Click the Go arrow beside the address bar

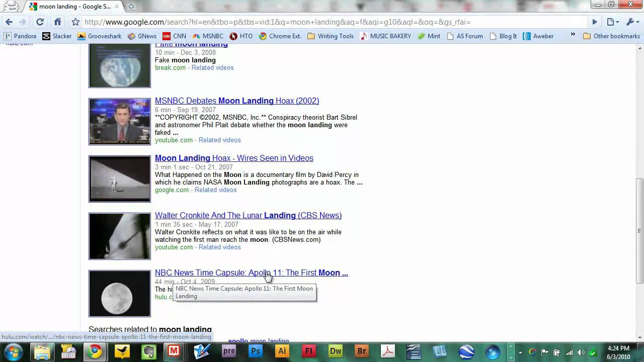pyautogui.click(x=595, y=22)
